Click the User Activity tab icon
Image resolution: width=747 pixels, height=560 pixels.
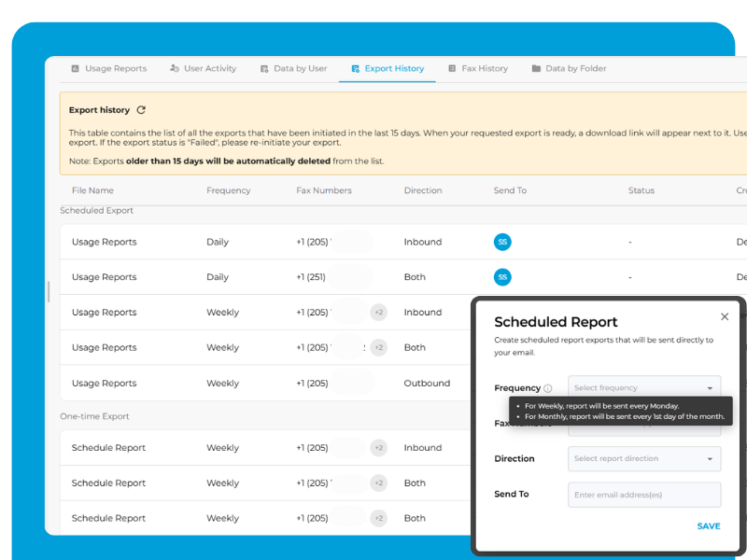tap(175, 68)
